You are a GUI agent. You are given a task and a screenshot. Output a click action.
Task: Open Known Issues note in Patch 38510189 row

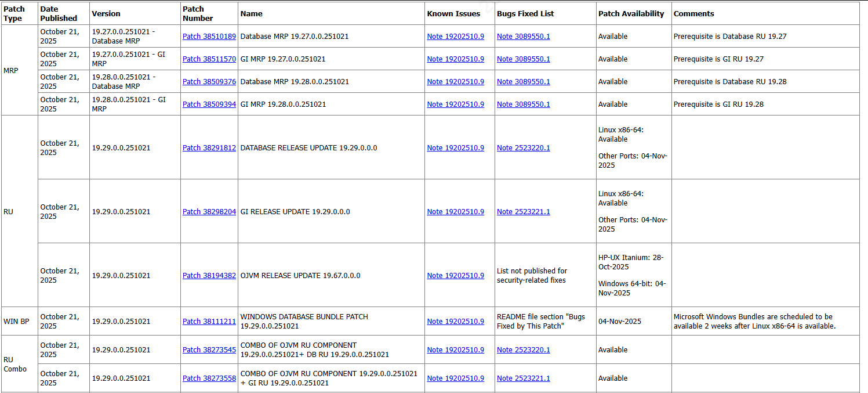point(456,37)
